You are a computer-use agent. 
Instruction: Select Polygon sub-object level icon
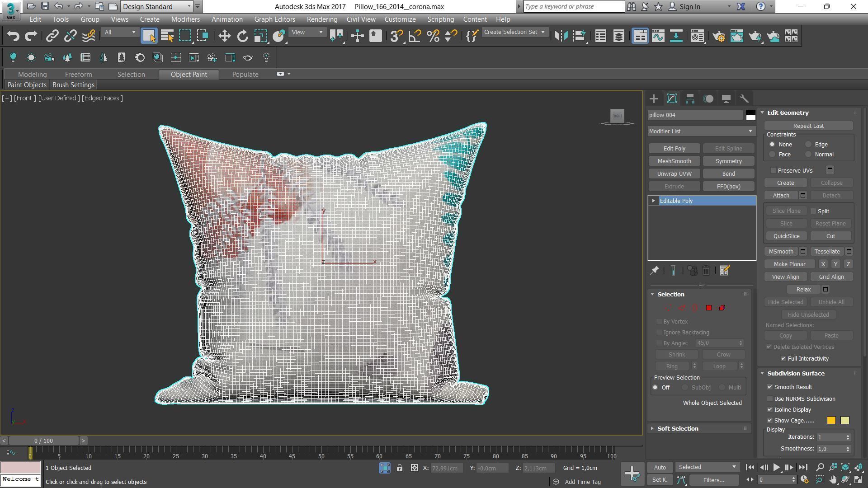coord(709,308)
